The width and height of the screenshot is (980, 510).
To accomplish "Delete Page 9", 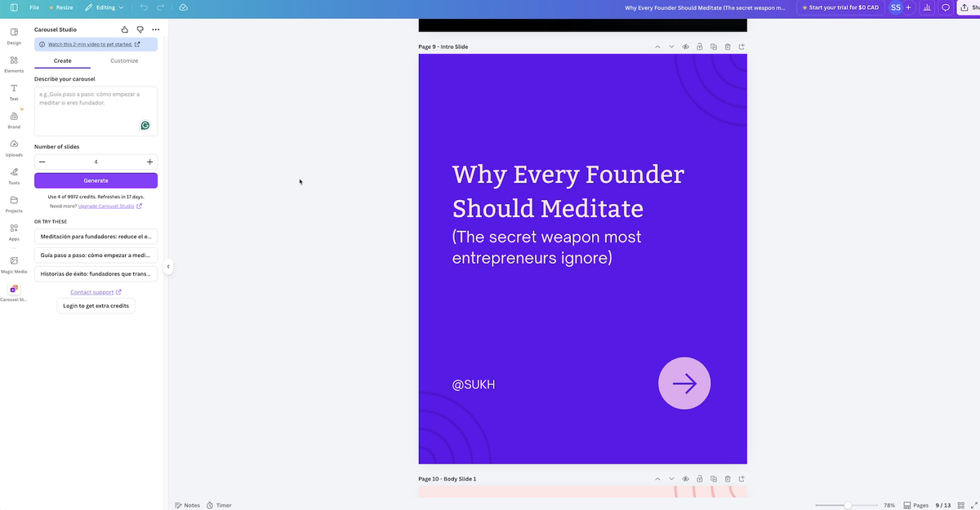I will coord(727,47).
